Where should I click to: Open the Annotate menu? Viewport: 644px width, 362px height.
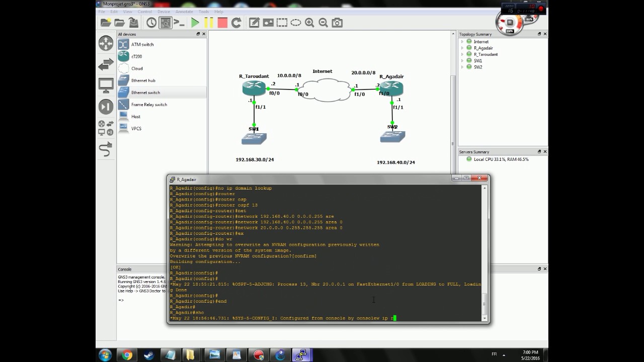(x=184, y=12)
